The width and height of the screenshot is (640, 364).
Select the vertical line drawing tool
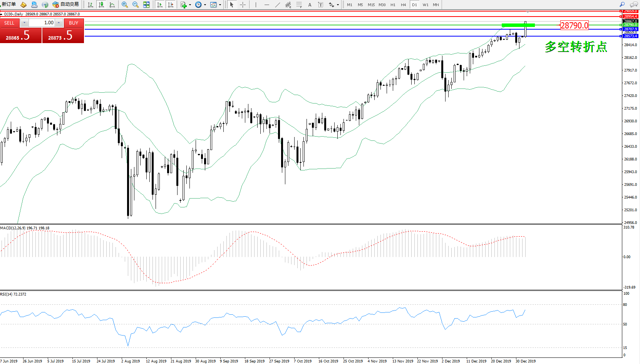(256, 5)
